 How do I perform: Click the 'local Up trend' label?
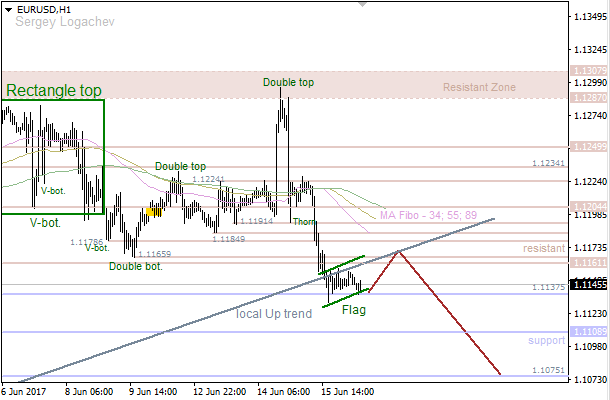[x=274, y=314]
